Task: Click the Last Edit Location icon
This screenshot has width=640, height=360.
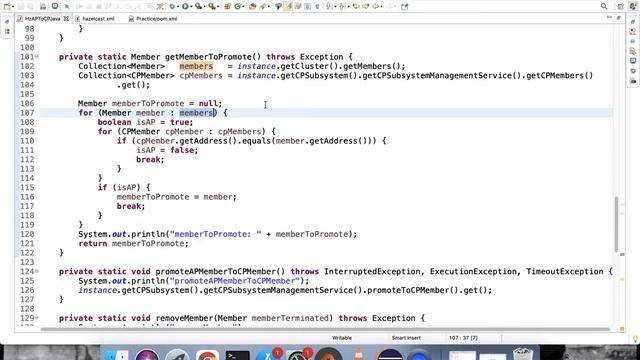Action: 356,7
